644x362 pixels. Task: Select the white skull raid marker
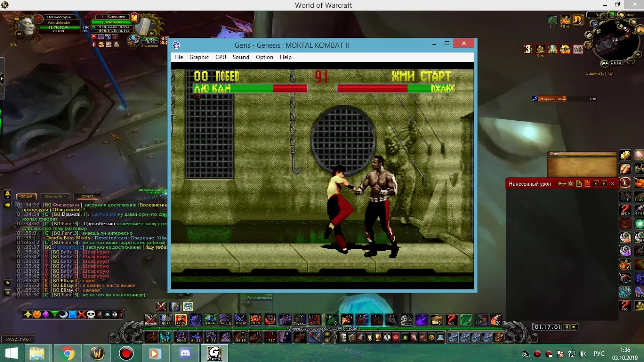tap(91, 314)
